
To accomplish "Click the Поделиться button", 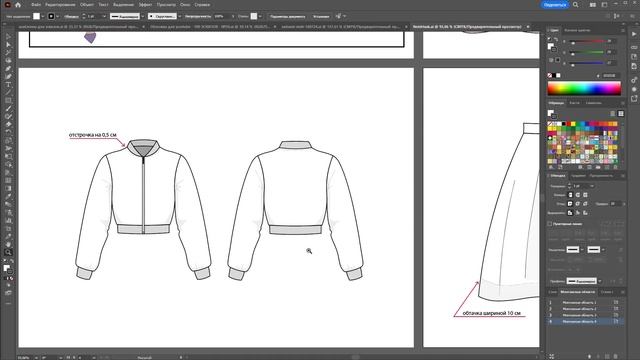I will pyautogui.click(x=555, y=5).
